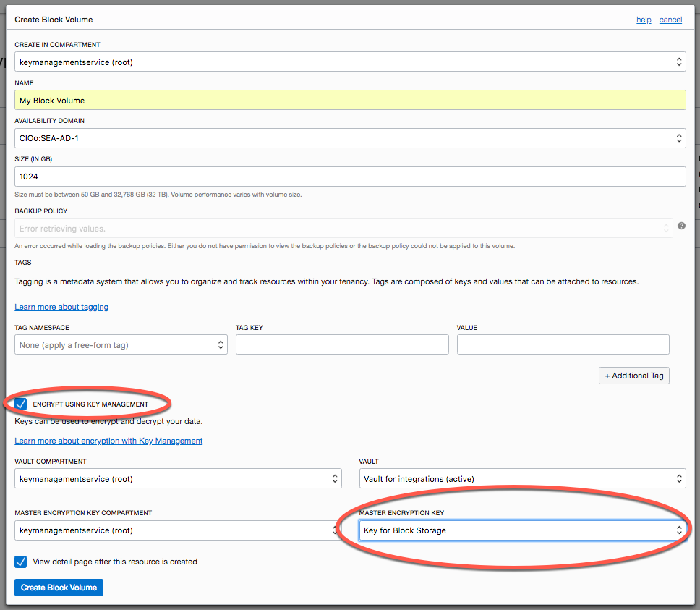This screenshot has width=700, height=610.
Task: Open the help link
Action: (x=644, y=20)
